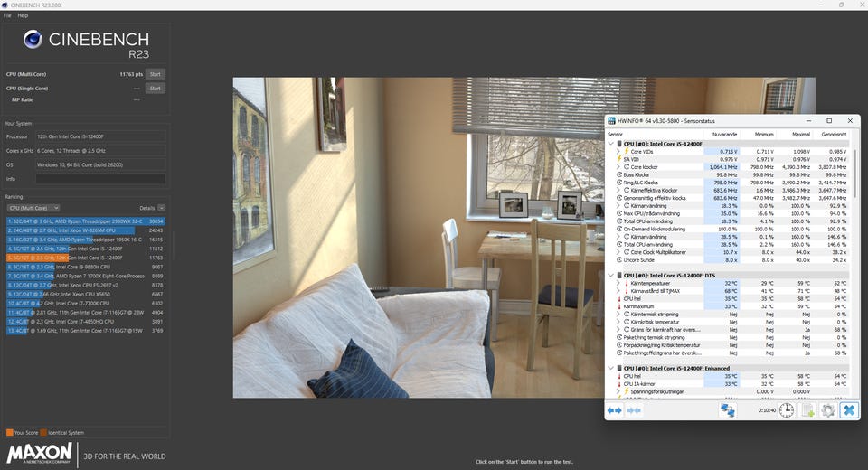Select the Ryzen 7 1700X ranking row
This screenshot has height=470, width=868.
pos(85,277)
